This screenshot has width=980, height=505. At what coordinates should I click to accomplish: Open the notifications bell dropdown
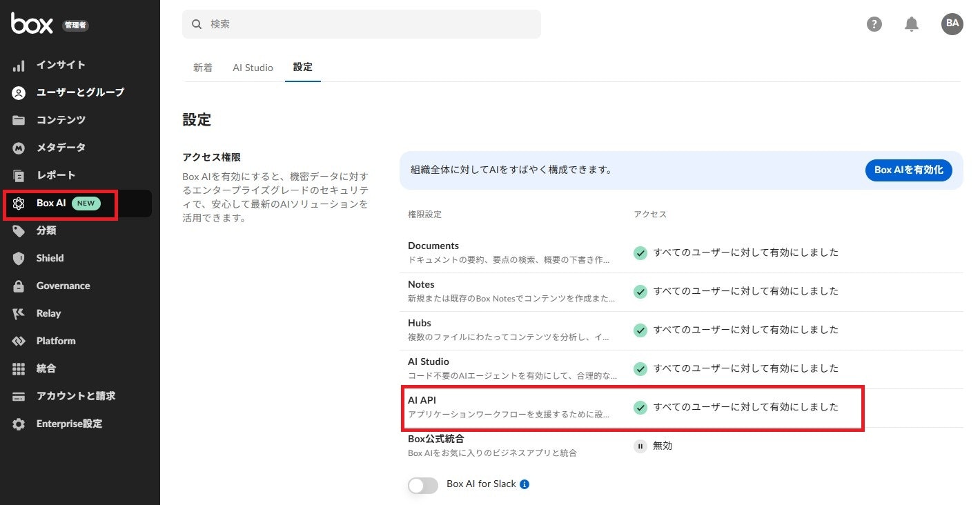pos(912,23)
